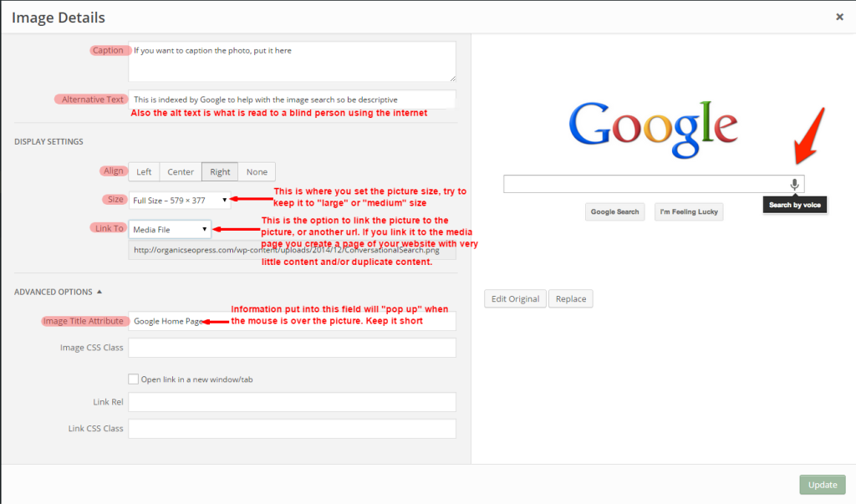Enable Open link in new window/tab checkbox

tap(133, 379)
